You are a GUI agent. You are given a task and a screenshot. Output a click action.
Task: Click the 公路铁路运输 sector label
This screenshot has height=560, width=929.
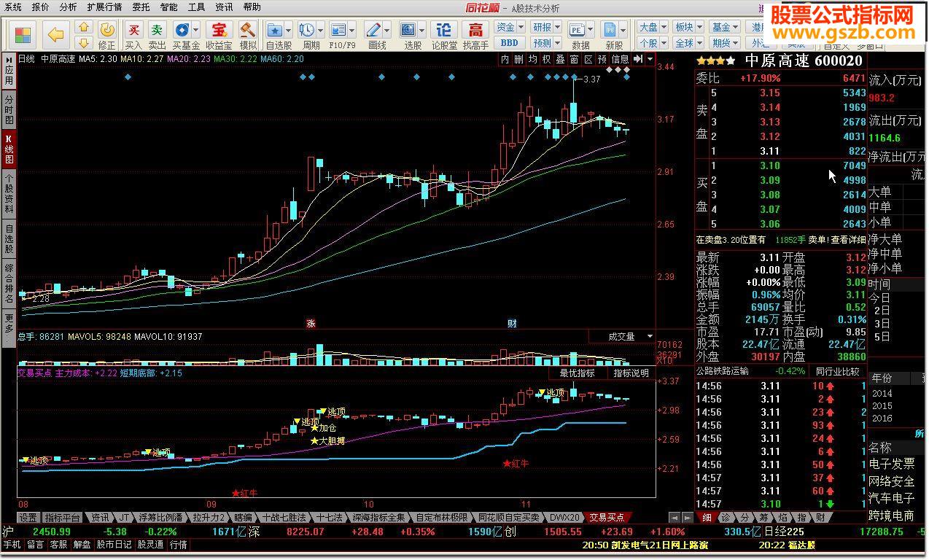tap(723, 371)
